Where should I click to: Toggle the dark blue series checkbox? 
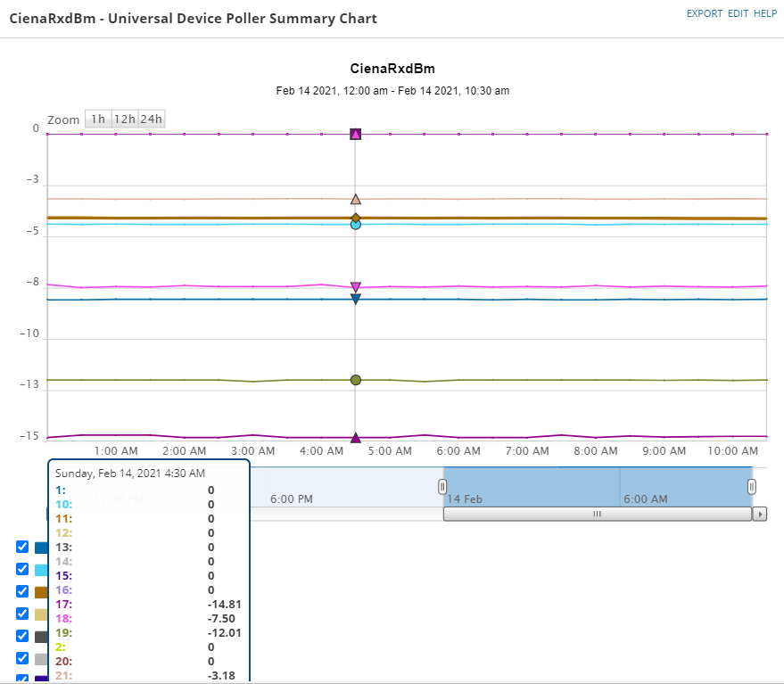click(x=22, y=547)
